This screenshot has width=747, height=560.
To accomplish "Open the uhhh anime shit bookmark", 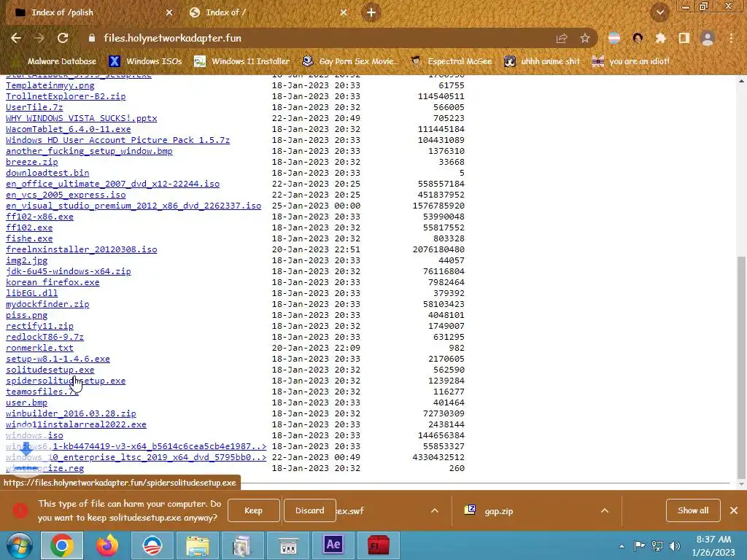I will coord(542,61).
